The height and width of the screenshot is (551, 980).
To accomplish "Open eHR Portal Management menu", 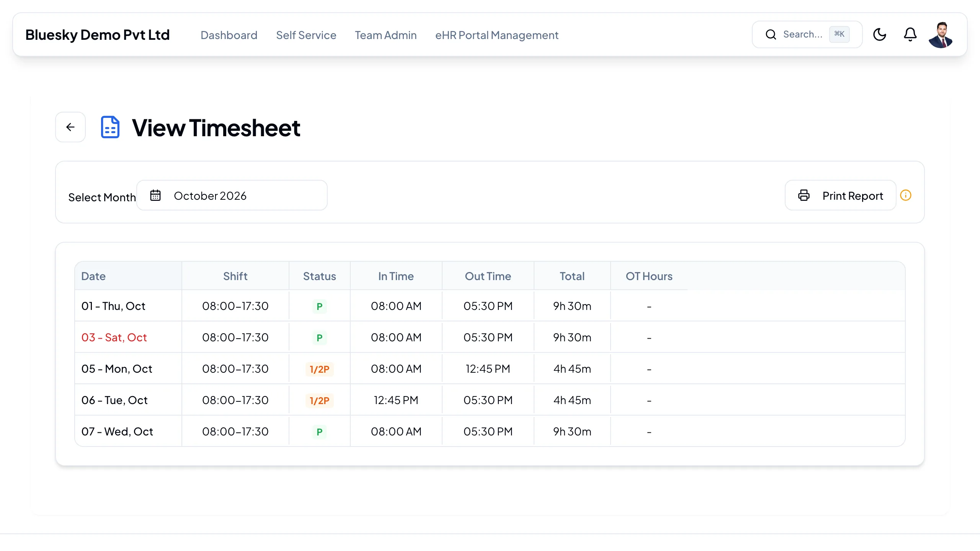I will click(497, 35).
